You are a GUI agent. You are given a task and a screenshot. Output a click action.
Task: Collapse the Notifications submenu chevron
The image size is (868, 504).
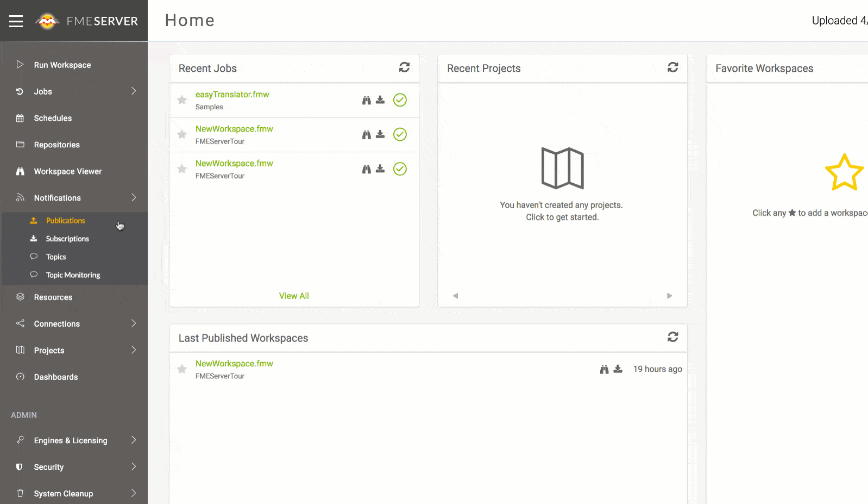(134, 197)
